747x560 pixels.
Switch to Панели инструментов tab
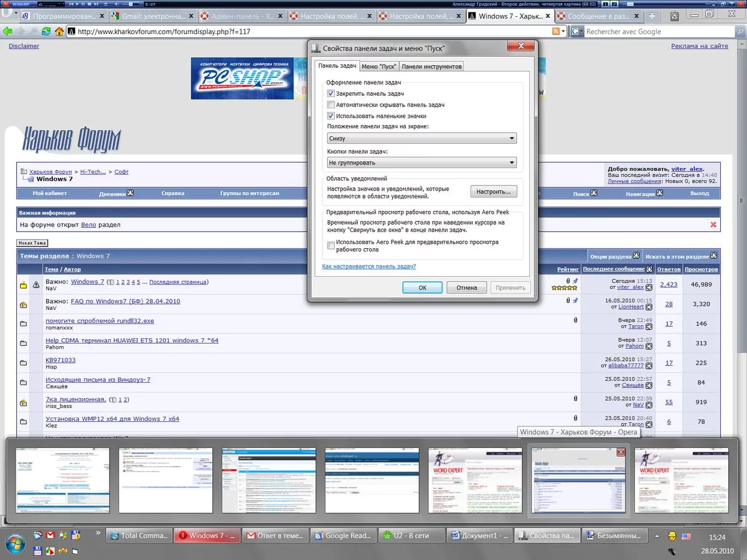pos(431,66)
